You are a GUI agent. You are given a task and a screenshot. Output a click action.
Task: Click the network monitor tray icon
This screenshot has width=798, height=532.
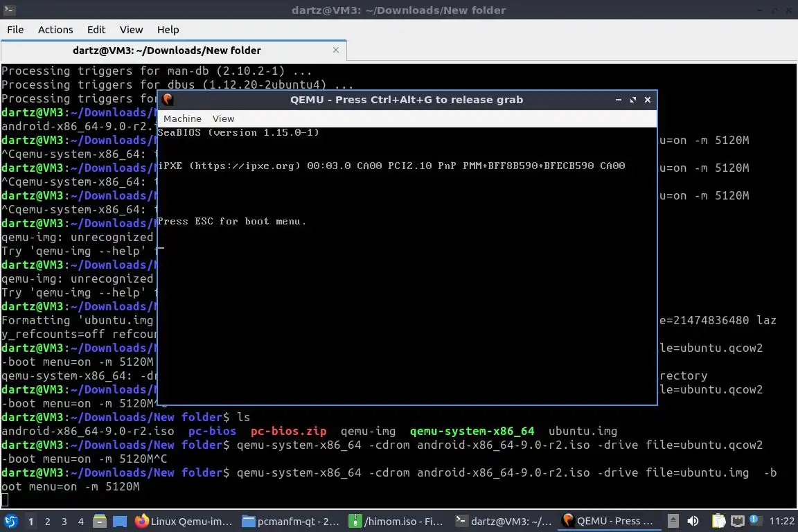click(x=738, y=521)
